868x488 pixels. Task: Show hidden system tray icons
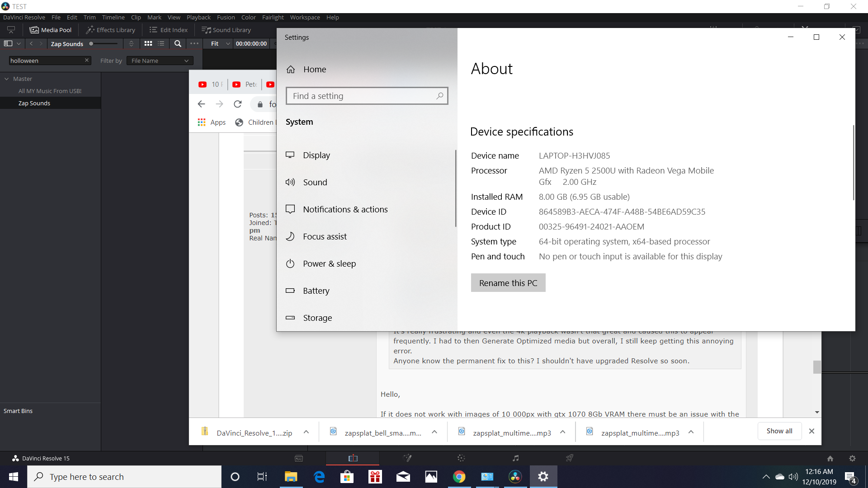point(766,477)
